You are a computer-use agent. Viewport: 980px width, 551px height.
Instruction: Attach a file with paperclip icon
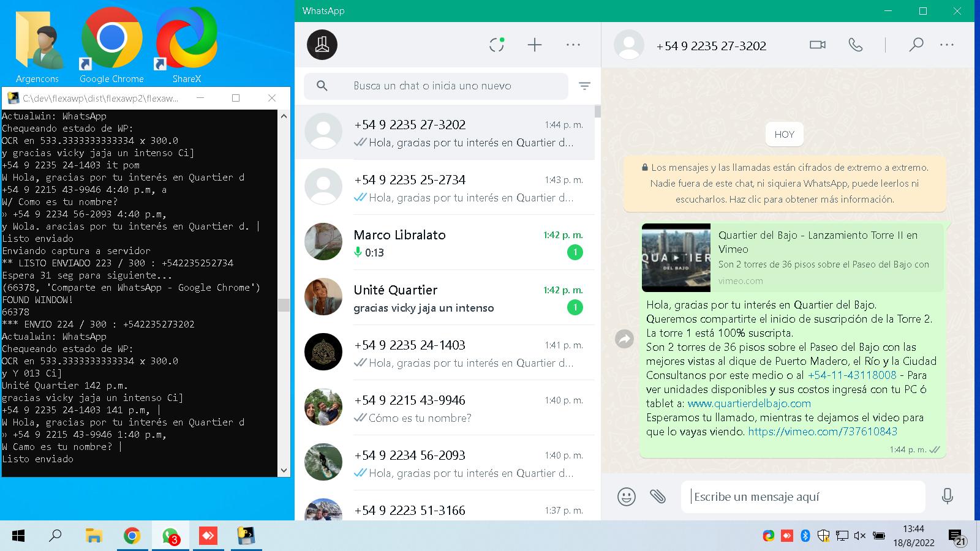coord(658,497)
